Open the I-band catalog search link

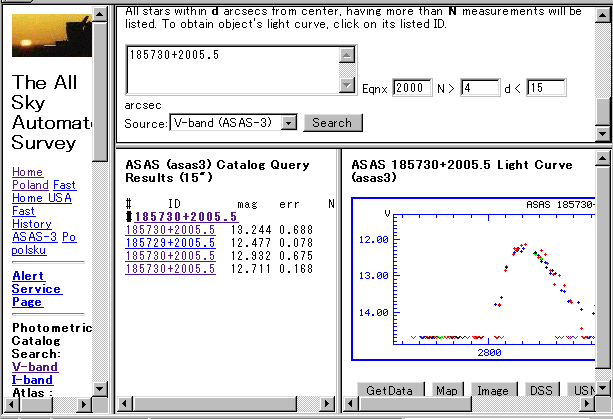(x=32, y=380)
